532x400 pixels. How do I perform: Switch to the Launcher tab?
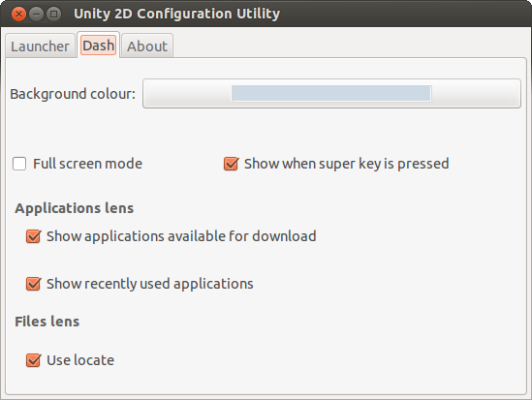point(40,46)
